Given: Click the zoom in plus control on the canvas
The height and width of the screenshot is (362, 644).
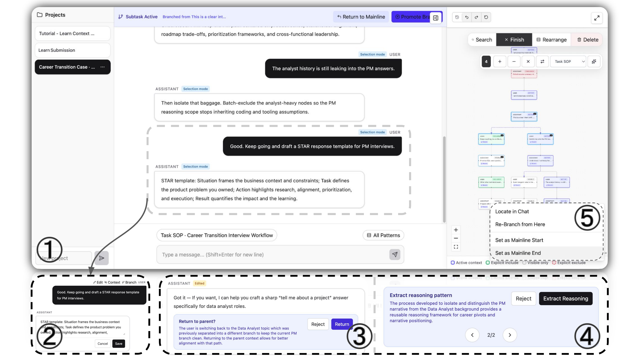Looking at the screenshot, I should [x=456, y=230].
